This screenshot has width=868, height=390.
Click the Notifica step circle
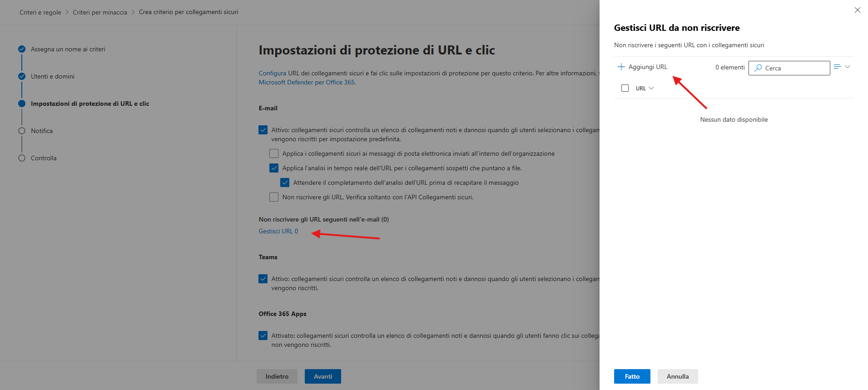pos(22,131)
